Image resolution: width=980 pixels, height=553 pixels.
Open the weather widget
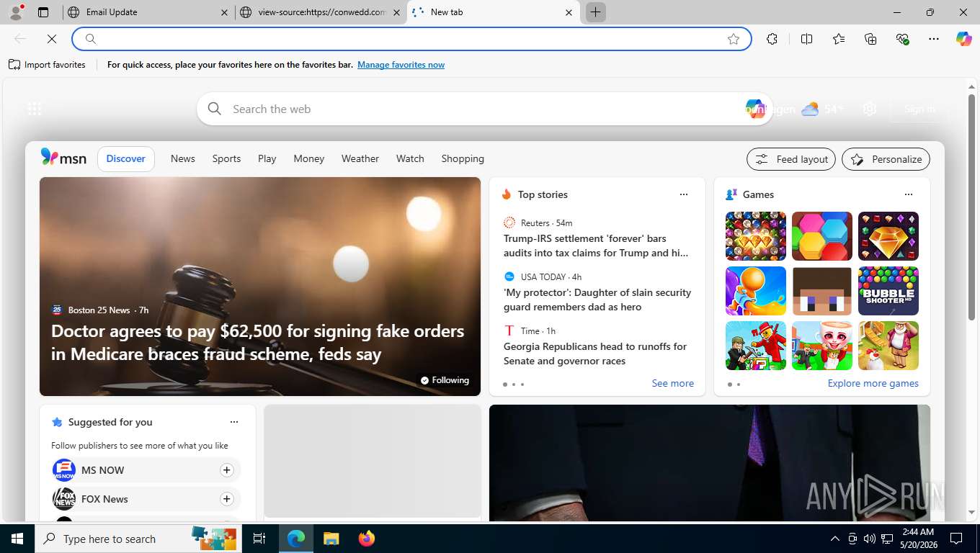[x=822, y=109]
